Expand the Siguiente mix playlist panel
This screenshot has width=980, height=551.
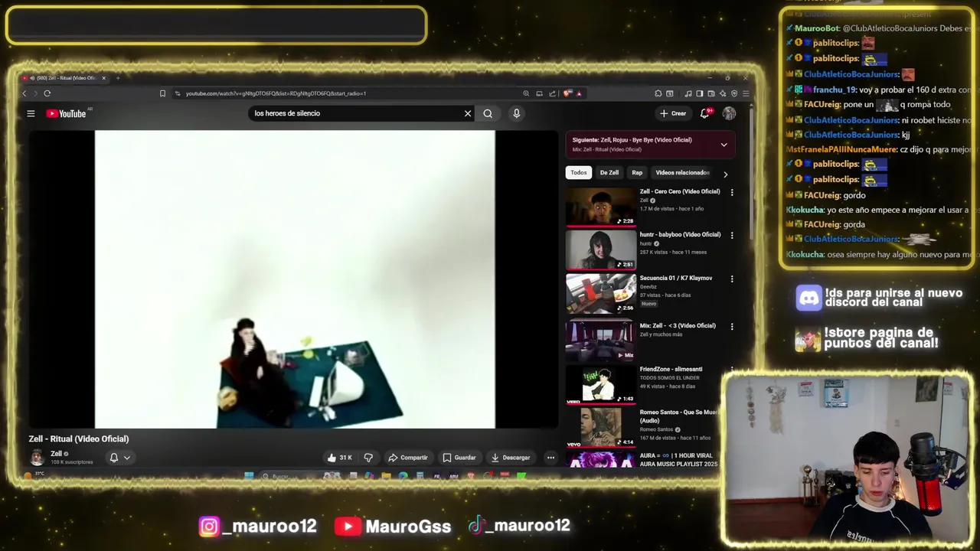click(724, 145)
